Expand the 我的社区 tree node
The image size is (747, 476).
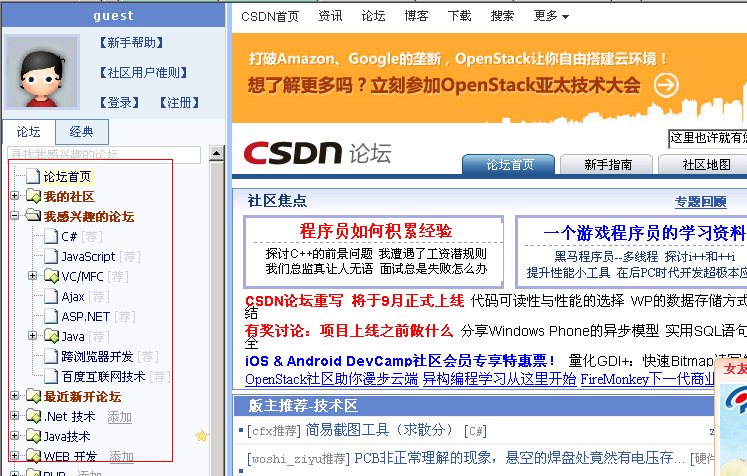point(14,195)
